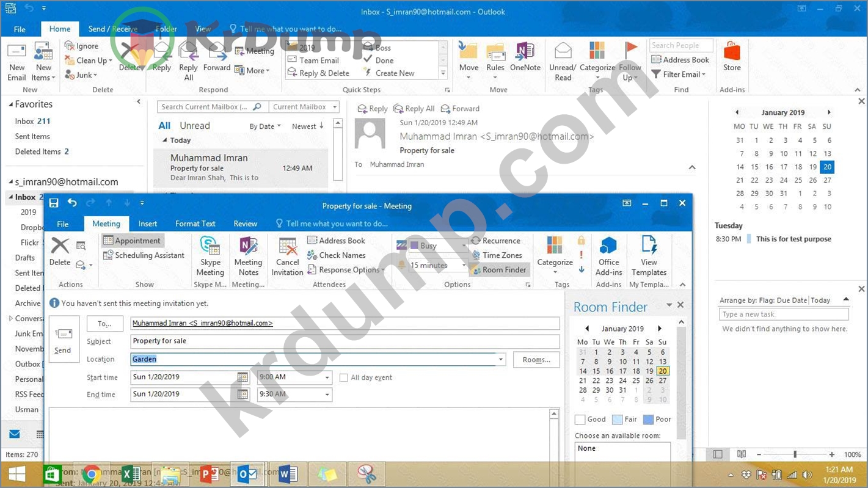Go to previous month in main calendar peek

coord(737,112)
